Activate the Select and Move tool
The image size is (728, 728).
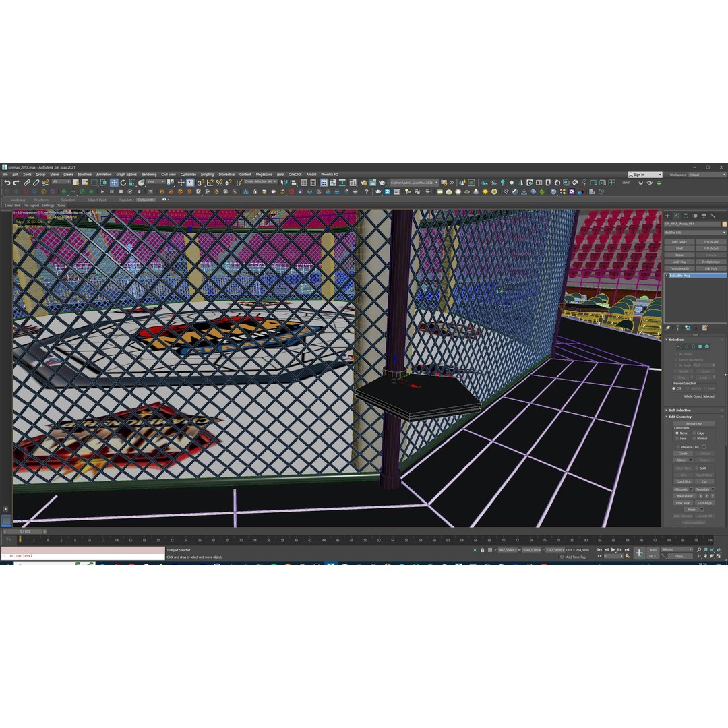[x=114, y=183]
